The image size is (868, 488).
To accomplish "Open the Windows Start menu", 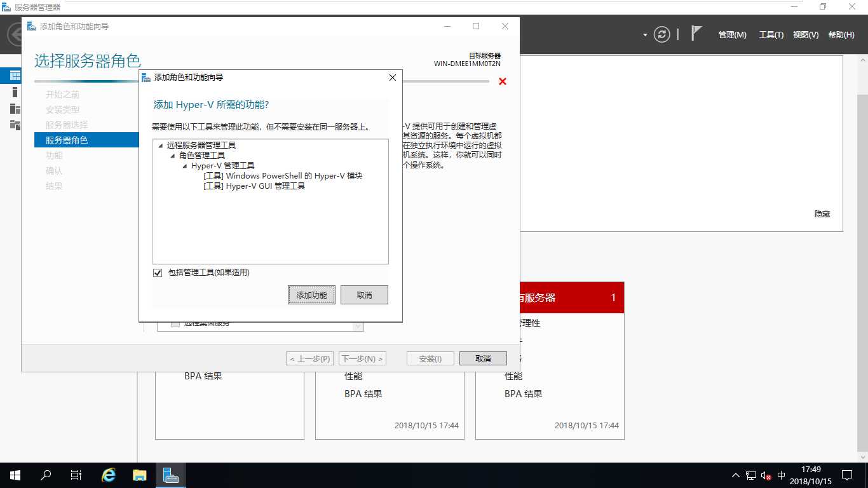I will 15,475.
